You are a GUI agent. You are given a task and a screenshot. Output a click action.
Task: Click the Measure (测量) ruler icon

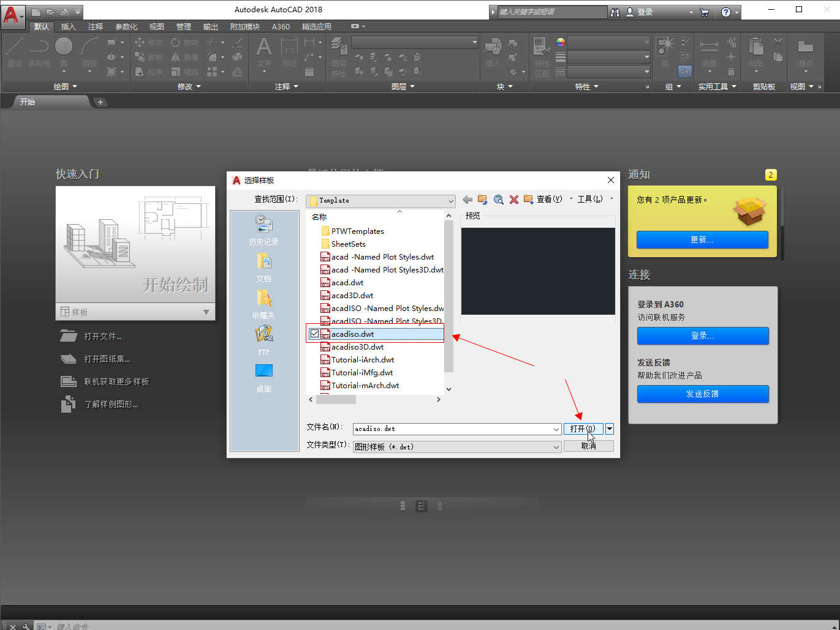click(x=709, y=51)
